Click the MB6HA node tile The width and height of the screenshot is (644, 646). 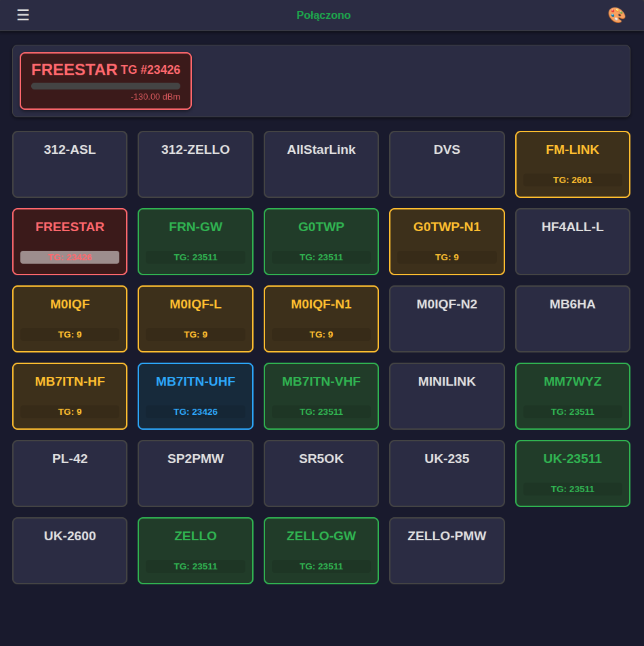pyautogui.click(x=573, y=319)
